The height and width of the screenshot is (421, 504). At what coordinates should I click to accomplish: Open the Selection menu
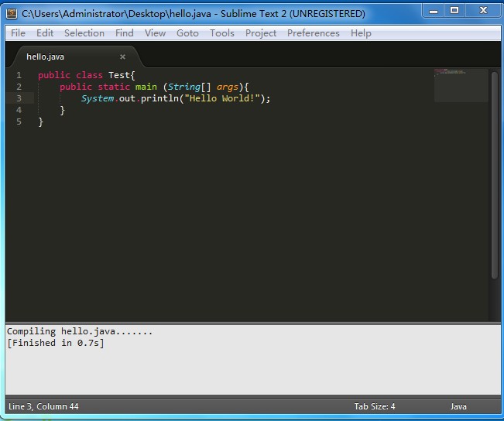point(84,33)
